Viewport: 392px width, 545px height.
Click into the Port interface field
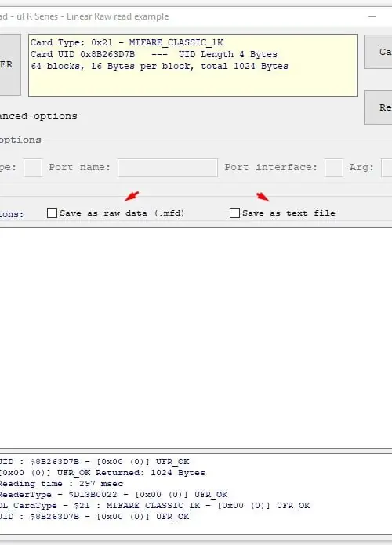coord(334,168)
